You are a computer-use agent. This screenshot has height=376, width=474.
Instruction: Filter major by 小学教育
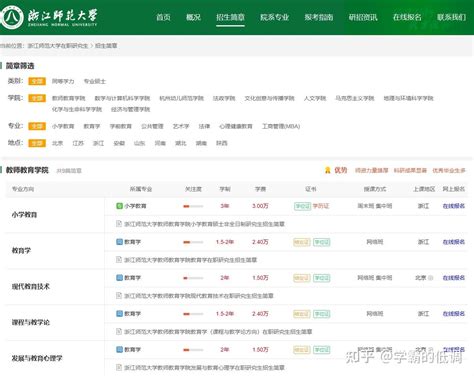[63, 126]
